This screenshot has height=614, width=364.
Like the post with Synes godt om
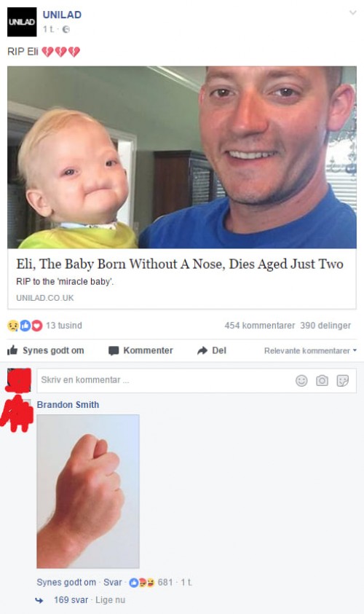tap(46, 350)
